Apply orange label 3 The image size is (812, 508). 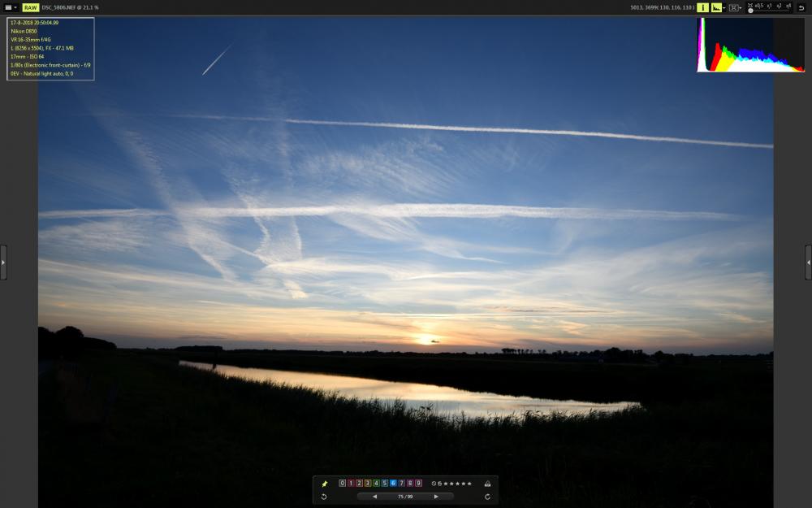(x=368, y=483)
